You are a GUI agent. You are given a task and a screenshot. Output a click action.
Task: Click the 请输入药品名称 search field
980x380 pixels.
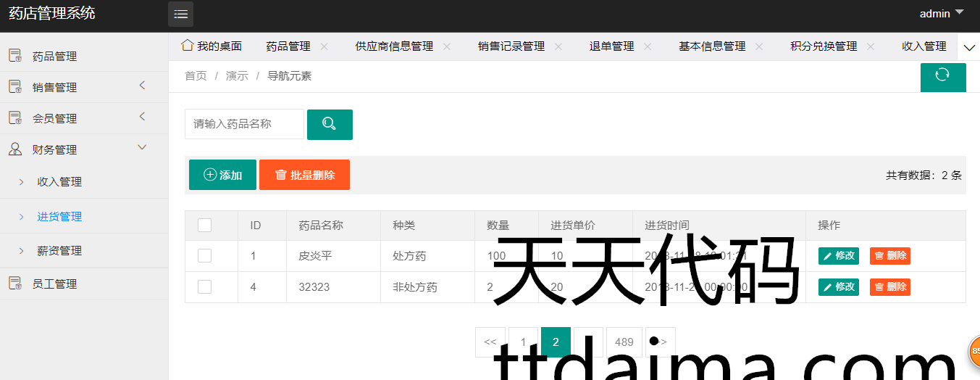point(244,124)
